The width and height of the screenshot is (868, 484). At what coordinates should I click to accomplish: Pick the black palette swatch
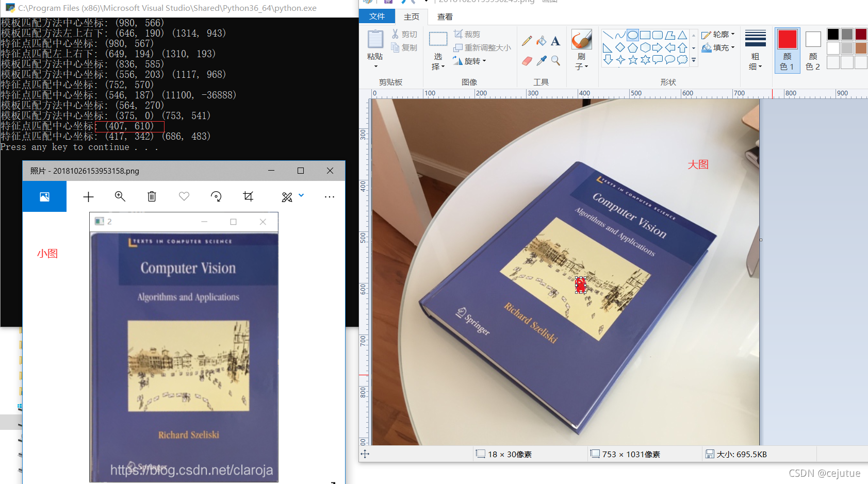pyautogui.click(x=833, y=34)
